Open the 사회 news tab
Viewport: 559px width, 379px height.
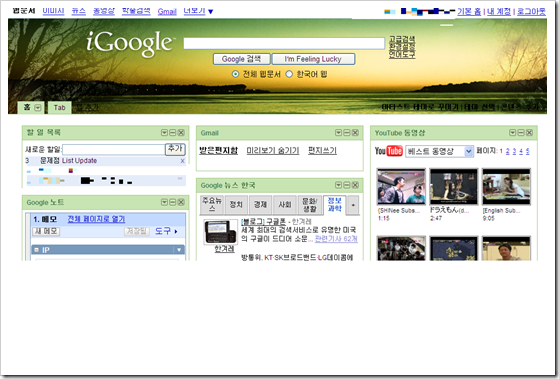pyautogui.click(x=284, y=205)
